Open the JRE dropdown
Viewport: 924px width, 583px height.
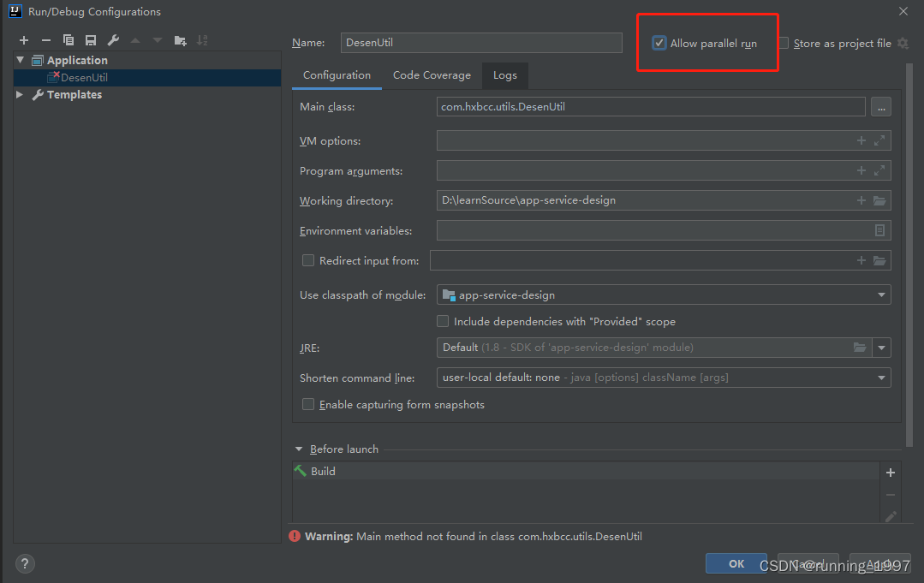point(881,348)
